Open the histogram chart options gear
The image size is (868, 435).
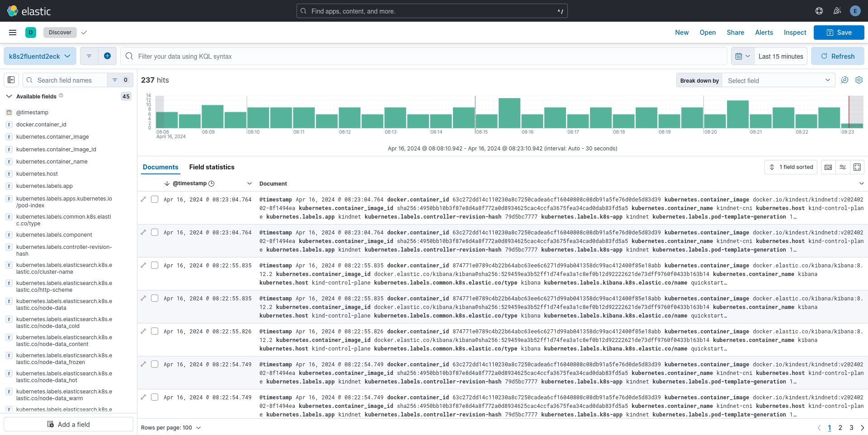(859, 80)
